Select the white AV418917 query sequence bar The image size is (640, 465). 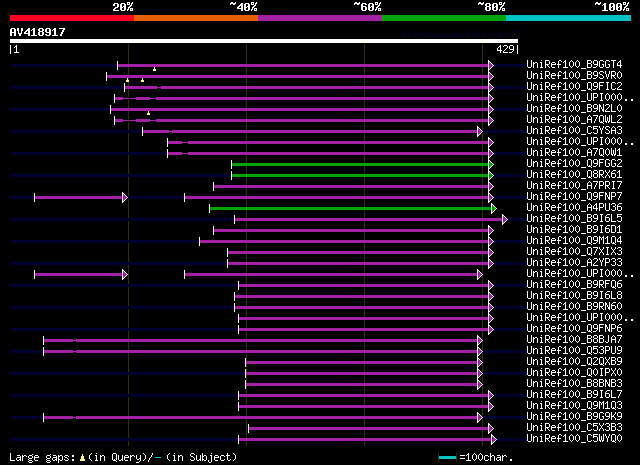[x=264, y=41]
